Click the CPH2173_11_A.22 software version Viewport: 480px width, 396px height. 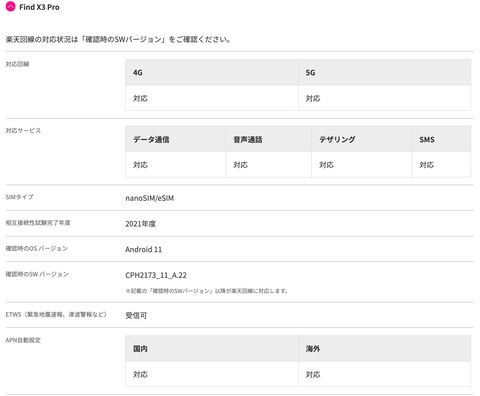point(156,275)
